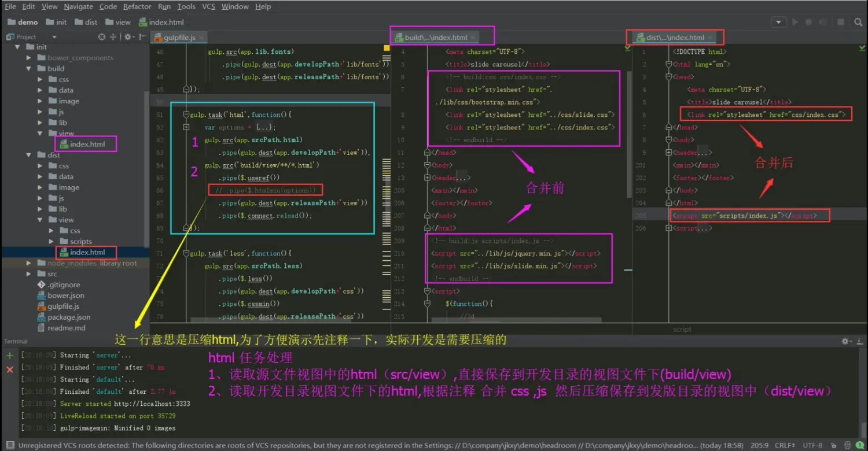
Task: Click Collapse All icon in Project panel
Action: tap(114, 36)
